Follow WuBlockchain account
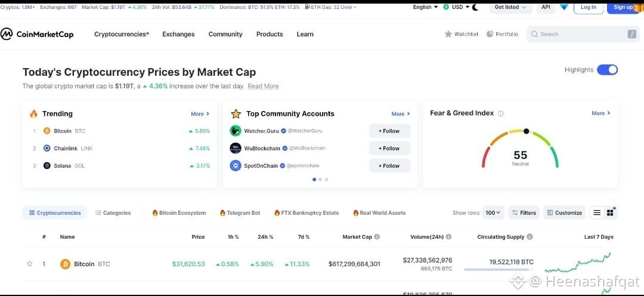Screen dimensions: 644x296 [x=389, y=149]
